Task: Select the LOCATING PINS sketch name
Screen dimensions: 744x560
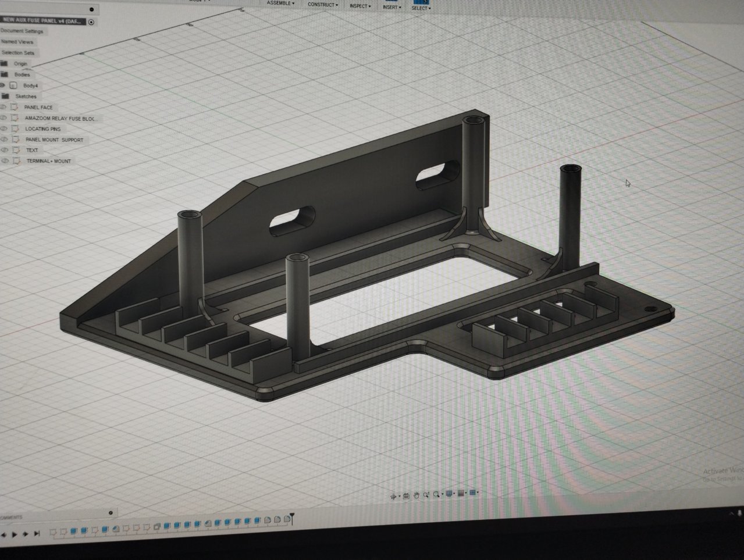Action: [42, 129]
